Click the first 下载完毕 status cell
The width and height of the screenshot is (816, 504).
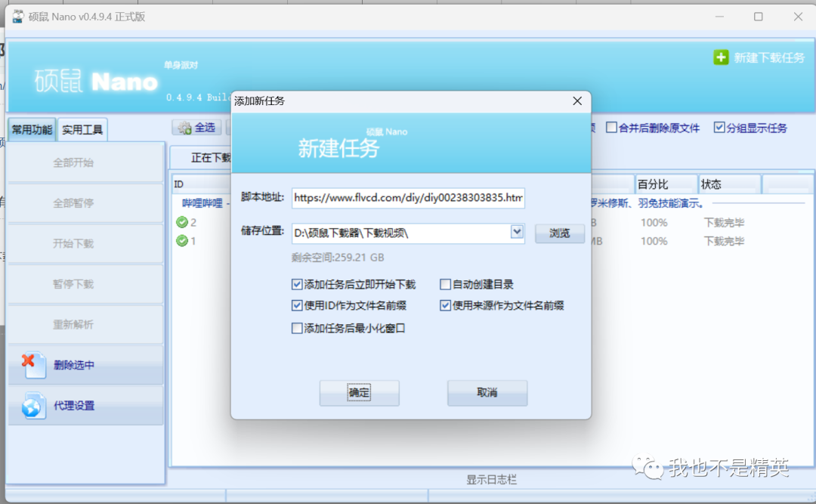coord(724,223)
